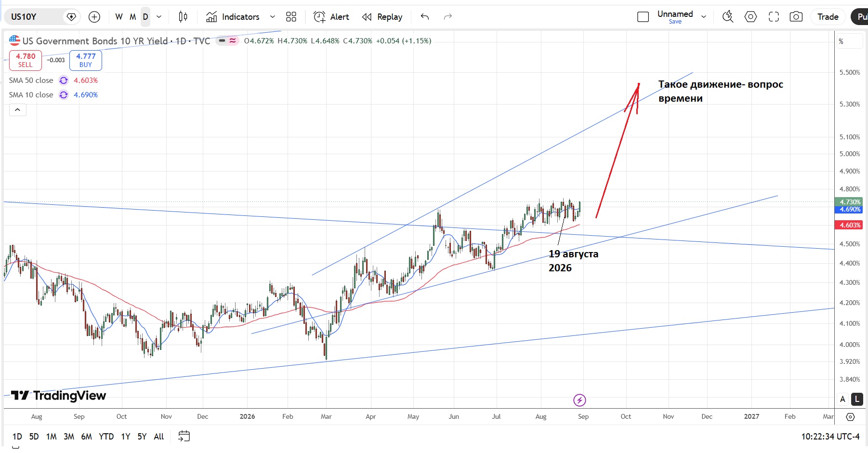Click the SMA 50 close legend label
868x453 pixels.
tap(31, 80)
